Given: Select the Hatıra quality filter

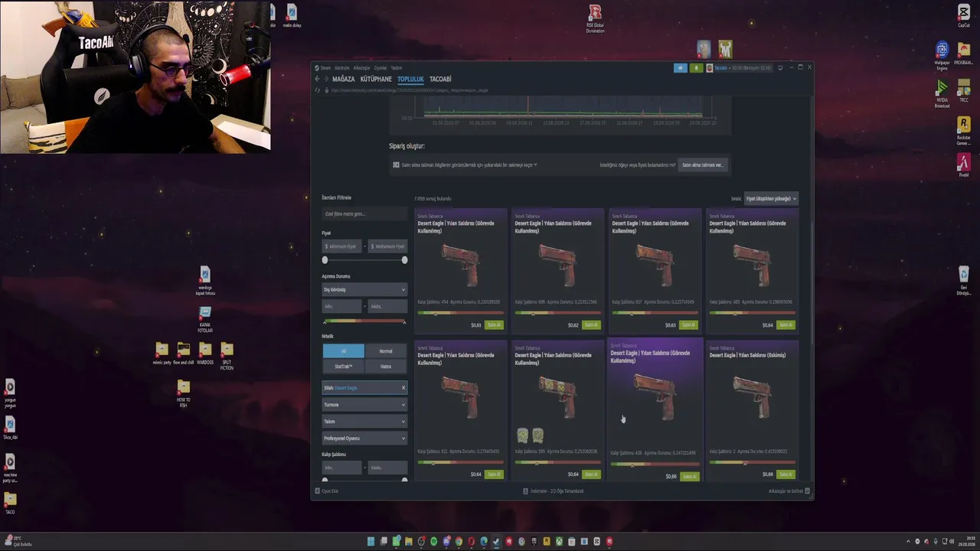Looking at the screenshot, I should click(x=386, y=367).
